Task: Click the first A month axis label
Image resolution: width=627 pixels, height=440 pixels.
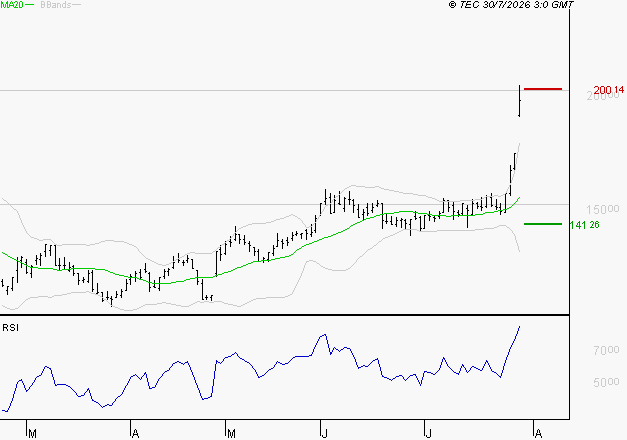Action: [x=136, y=434]
